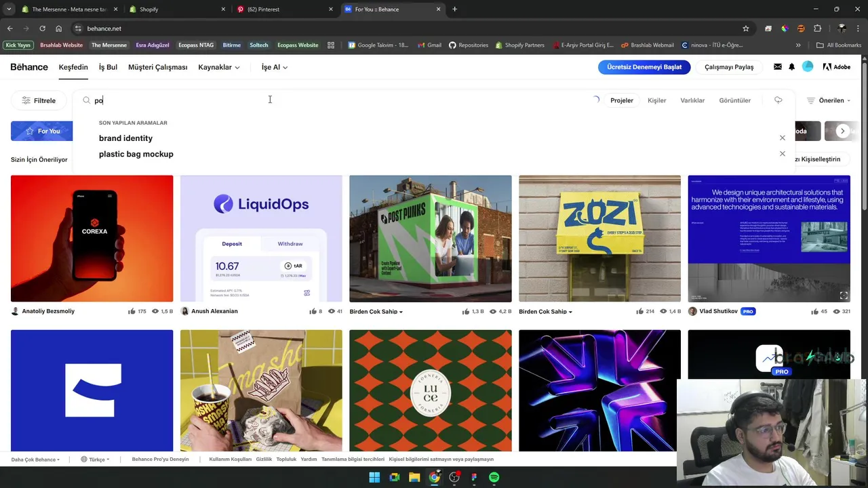The width and height of the screenshot is (868, 488).
Task: Select the For You chip
Action: (42, 131)
